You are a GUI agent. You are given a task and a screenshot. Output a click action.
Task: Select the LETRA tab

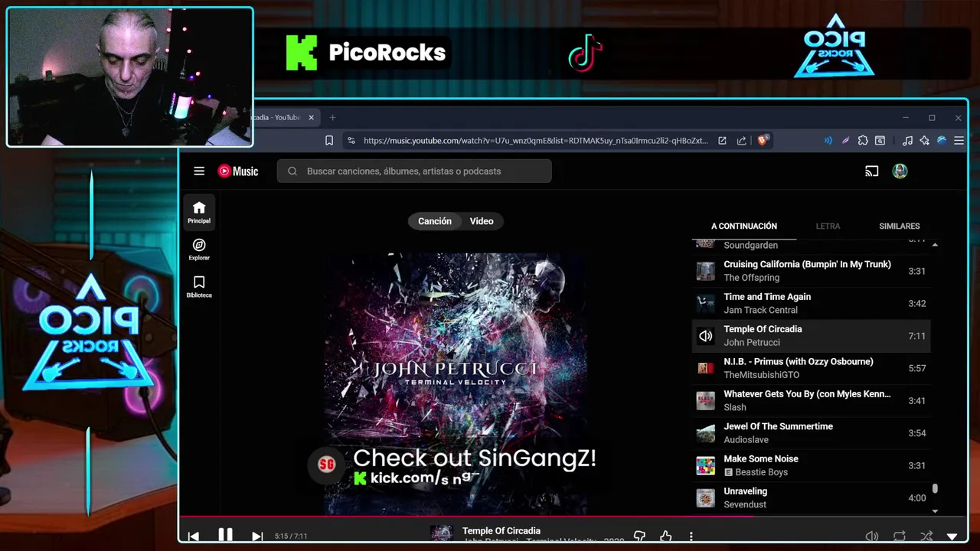[x=828, y=226]
